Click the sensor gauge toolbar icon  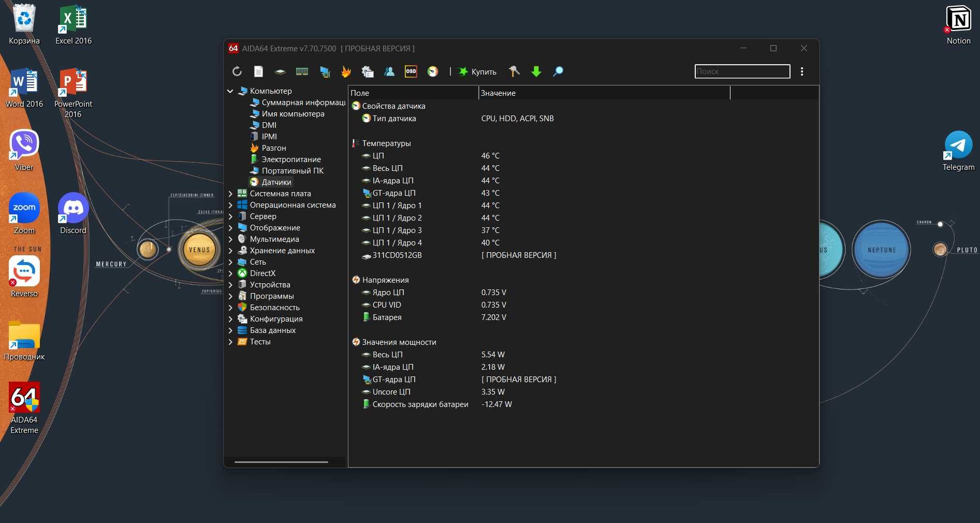(433, 71)
